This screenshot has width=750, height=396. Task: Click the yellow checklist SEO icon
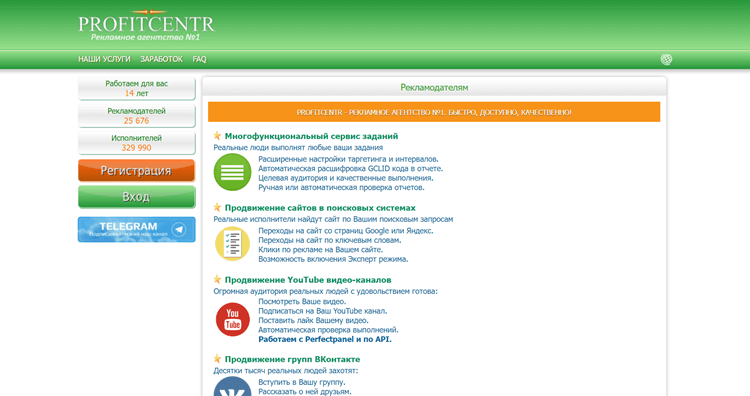pyautogui.click(x=232, y=244)
